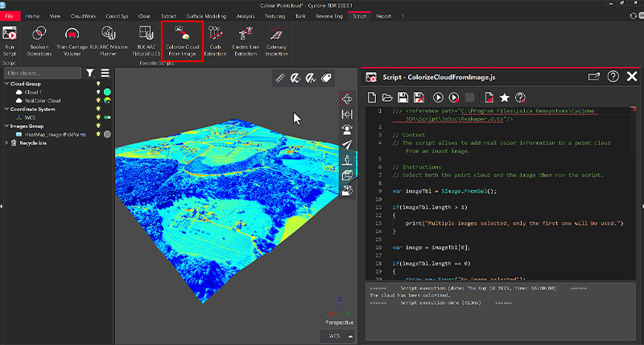Click the Run Script ribbon button
644x345 pixels.
(x=9, y=41)
